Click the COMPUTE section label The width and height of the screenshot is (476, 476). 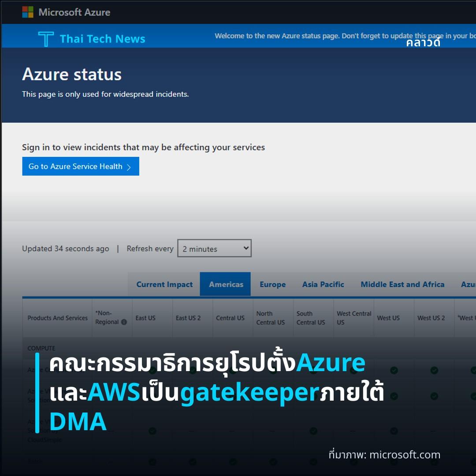tap(41, 348)
